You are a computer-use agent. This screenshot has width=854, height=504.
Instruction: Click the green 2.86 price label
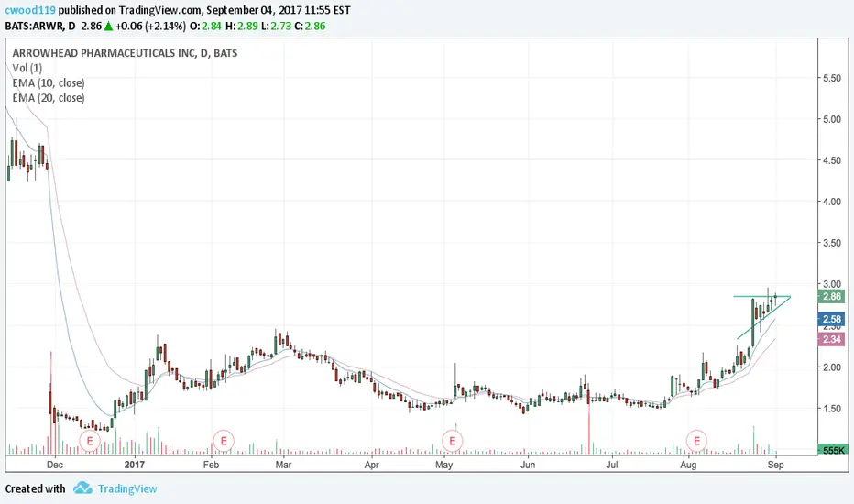(x=832, y=296)
